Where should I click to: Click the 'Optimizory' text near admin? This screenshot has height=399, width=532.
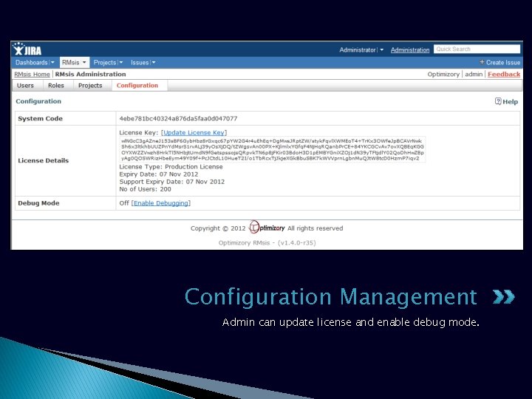coord(443,75)
